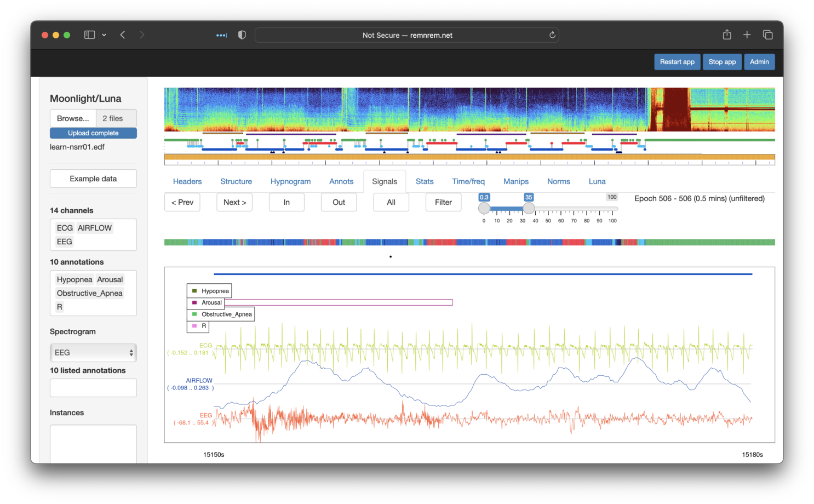Screen dimensions: 814x504
Task: Click the privacy shield icon
Action: tap(242, 35)
